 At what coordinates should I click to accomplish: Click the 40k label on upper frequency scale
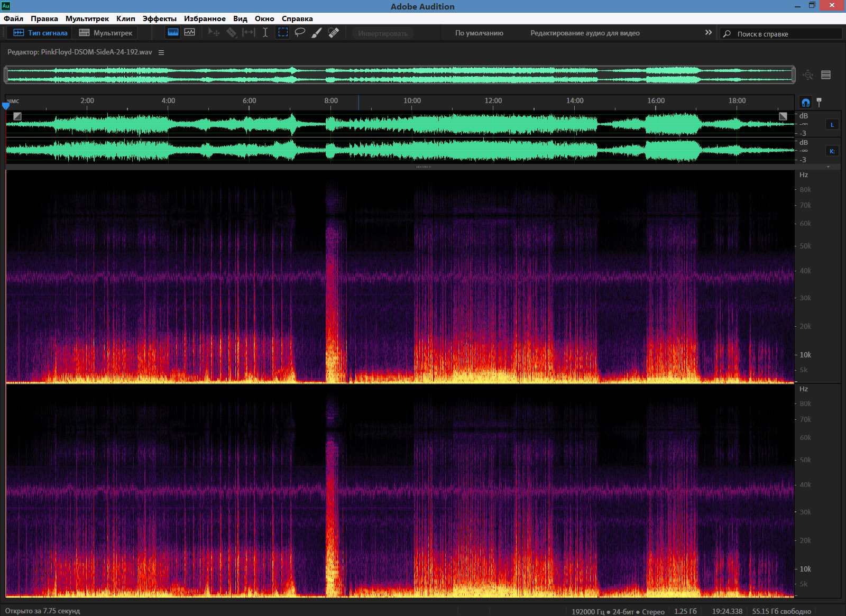(x=805, y=271)
